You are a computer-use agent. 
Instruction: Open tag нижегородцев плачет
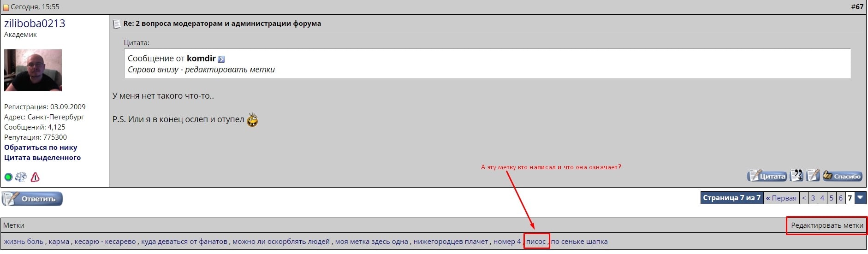tap(451, 242)
